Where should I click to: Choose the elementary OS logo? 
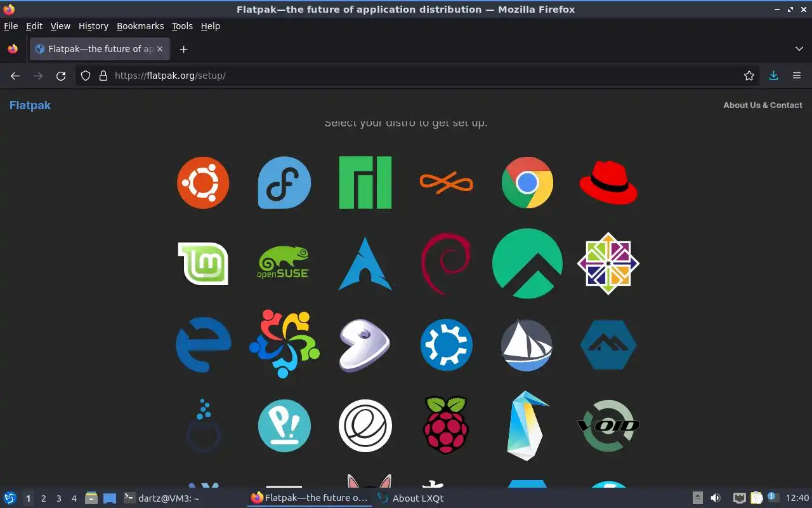pos(365,425)
